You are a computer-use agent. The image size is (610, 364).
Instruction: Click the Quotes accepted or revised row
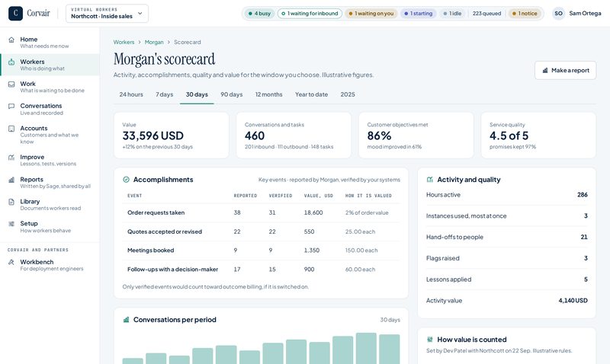tap(261, 231)
